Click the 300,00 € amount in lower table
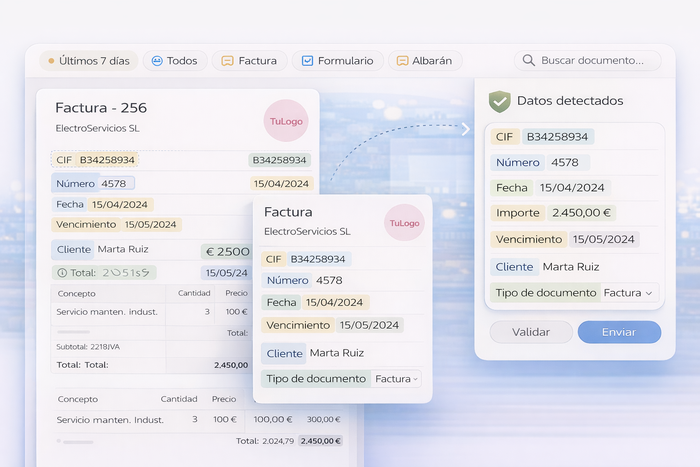Viewport: 700px width, 467px height. (x=324, y=420)
